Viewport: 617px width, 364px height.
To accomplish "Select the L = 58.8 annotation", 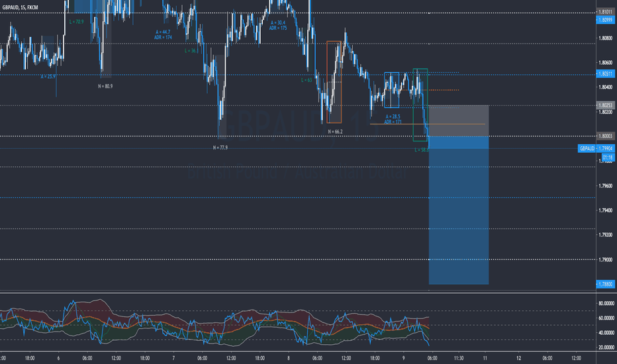I will pos(422,150).
